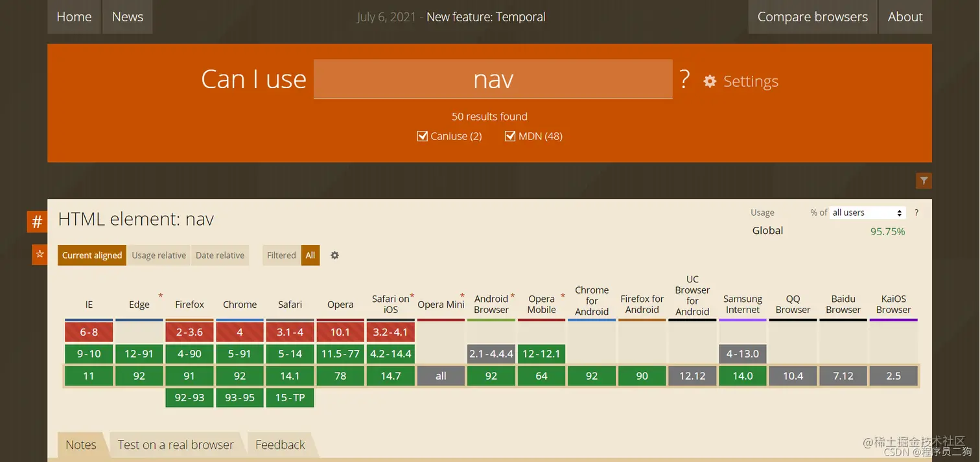Click Firefox 4-90 cell
Image resolution: width=980 pixels, height=462 pixels.
click(189, 354)
